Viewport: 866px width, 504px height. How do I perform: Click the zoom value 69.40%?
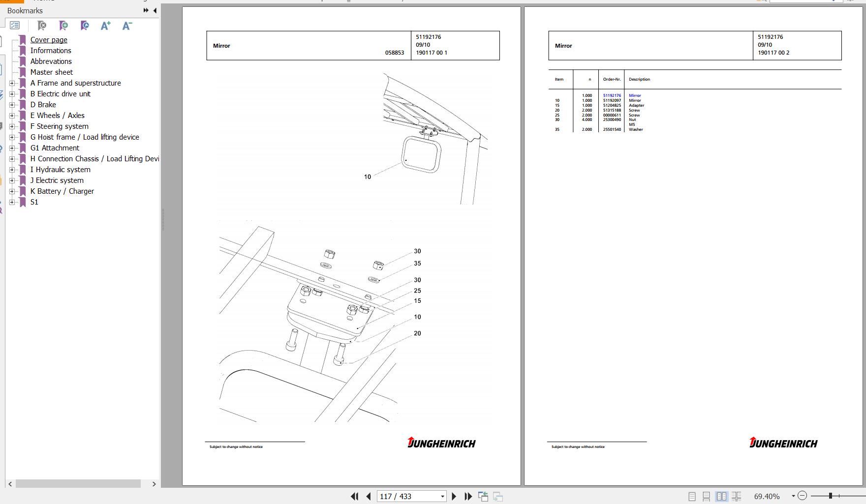[x=767, y=497]
